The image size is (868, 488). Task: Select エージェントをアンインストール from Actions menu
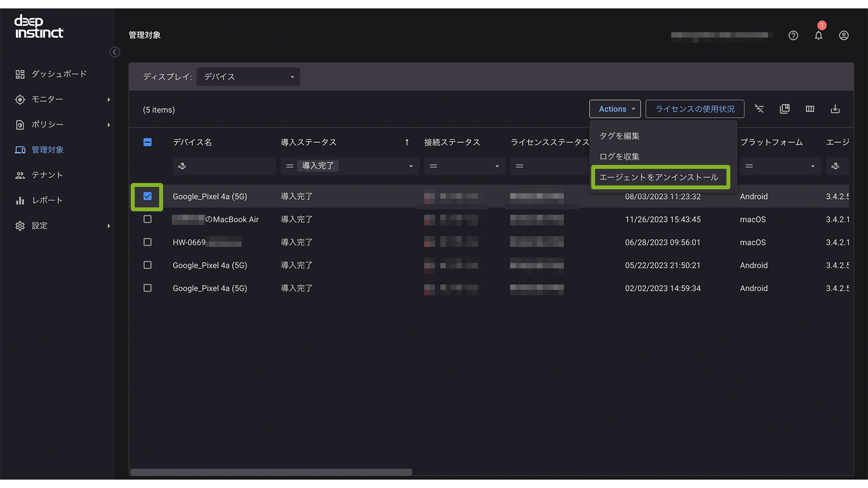pyautogui.click(x=659, y=177)
